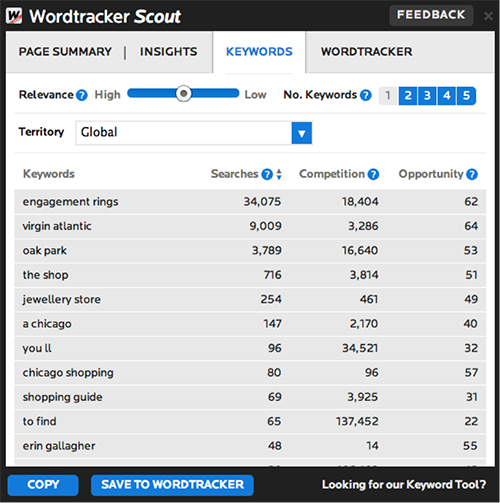Open the No. Keywords help icon

coord(366,95)
